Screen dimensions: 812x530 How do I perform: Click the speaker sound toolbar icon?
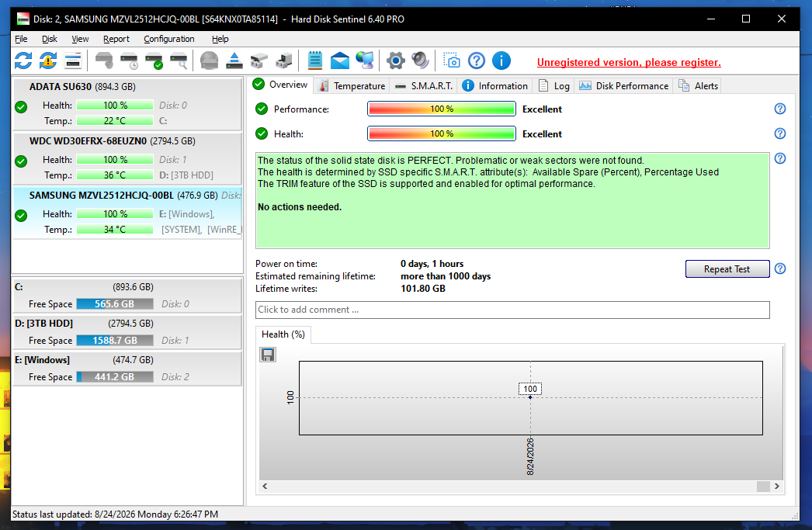(x=421, y=61)
